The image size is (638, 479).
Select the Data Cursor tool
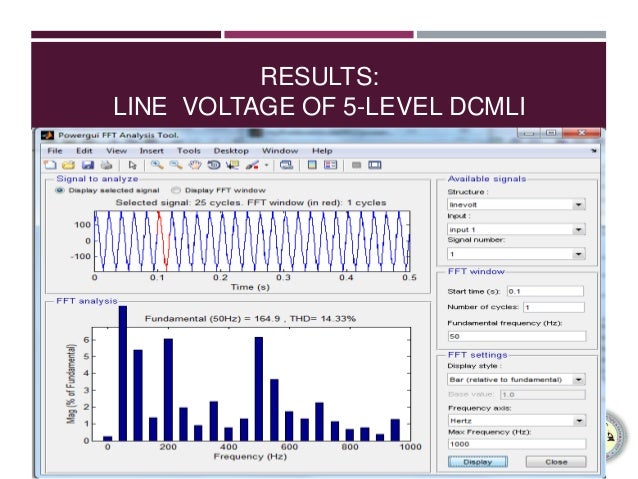pos(233,165)
